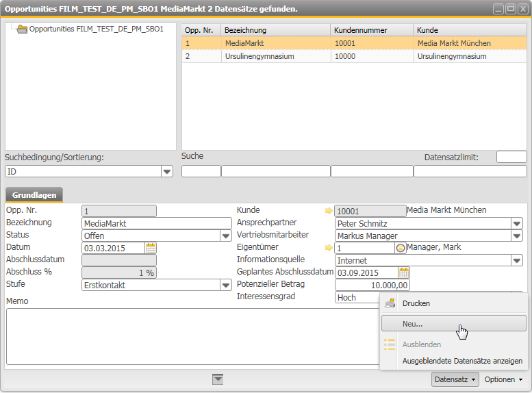
Task: Click the Bezeichnung search field
Action: click(x=276, y=171)
